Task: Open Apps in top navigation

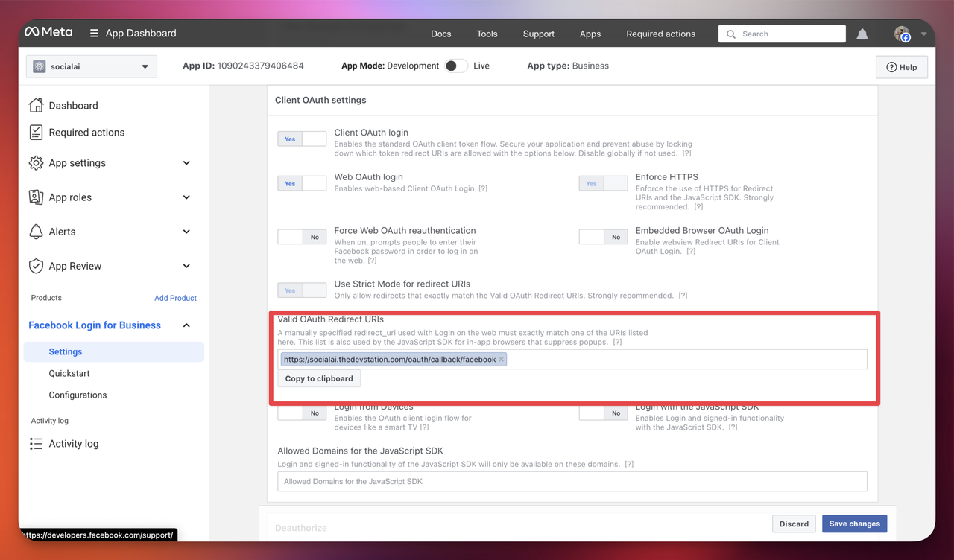Action: pos(590,34)
